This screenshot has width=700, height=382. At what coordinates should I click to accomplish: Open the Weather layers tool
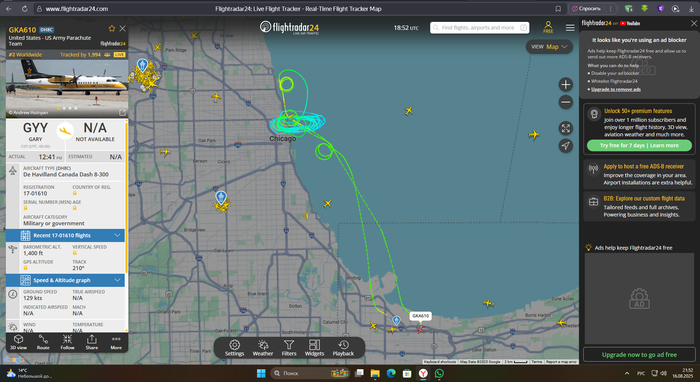click(263, 348)
